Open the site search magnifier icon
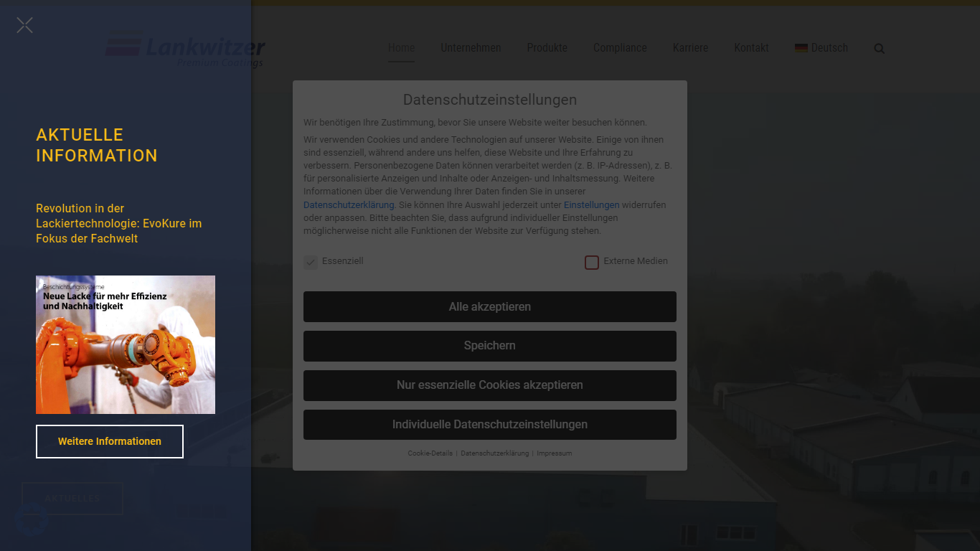The width and height of the screenshot is (980, 551). pos(880,49)
